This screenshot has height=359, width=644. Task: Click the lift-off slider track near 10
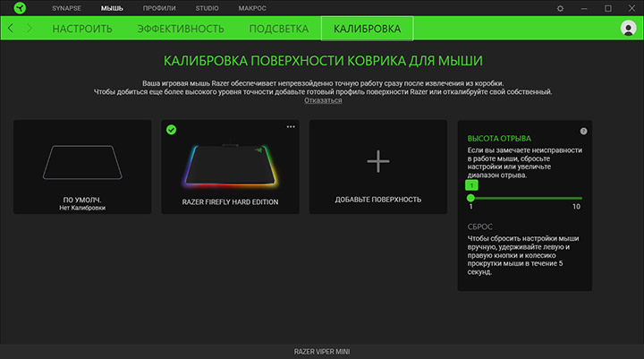coord(577,198)
